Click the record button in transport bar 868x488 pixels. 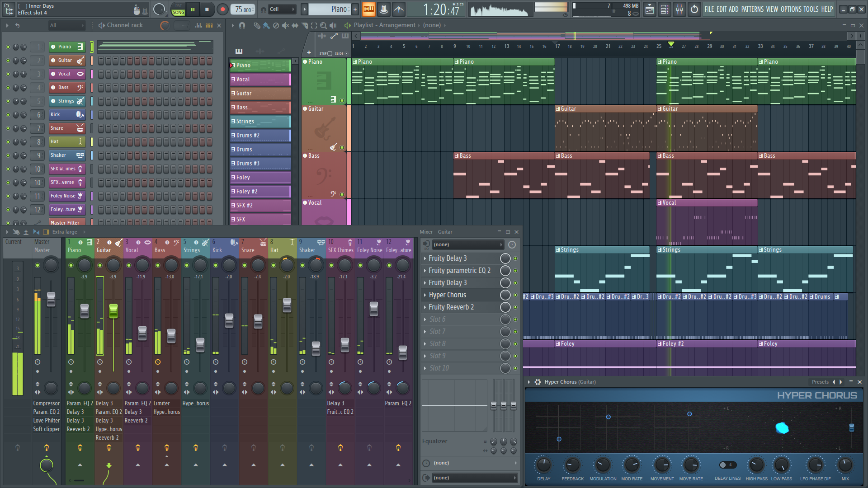click(x=222, y=9)
